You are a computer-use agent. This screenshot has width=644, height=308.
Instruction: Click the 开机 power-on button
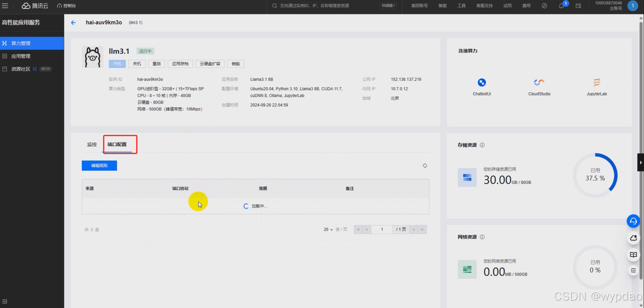pos(117,64)
